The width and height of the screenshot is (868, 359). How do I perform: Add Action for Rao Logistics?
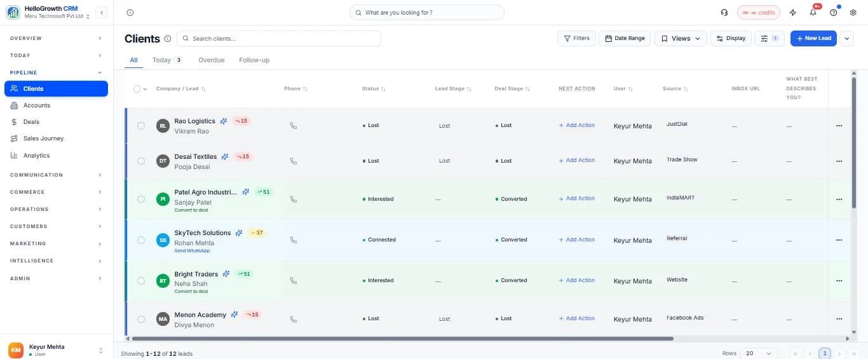tap(577, 125)
